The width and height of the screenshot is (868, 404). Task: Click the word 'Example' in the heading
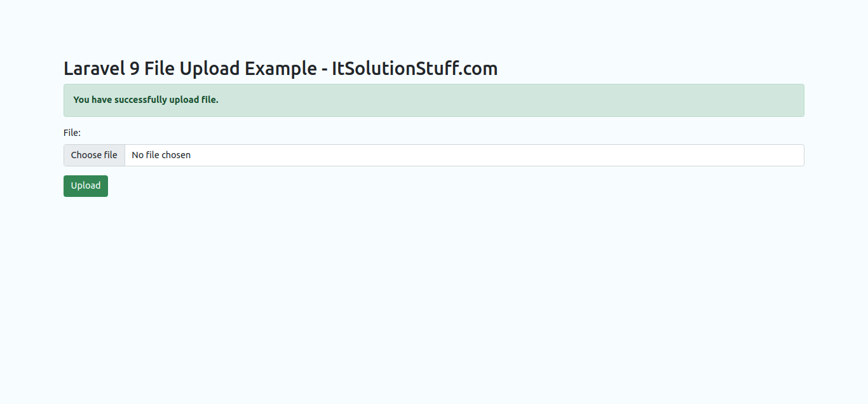[x=279, y=69]
